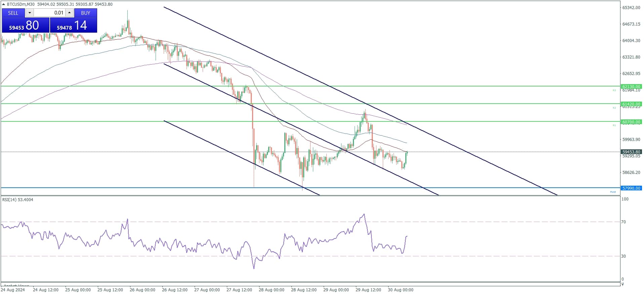Click the 29 Aug 12:00 time label
Viewport: 644px width, 294px height.
click(x=368, y=290)
